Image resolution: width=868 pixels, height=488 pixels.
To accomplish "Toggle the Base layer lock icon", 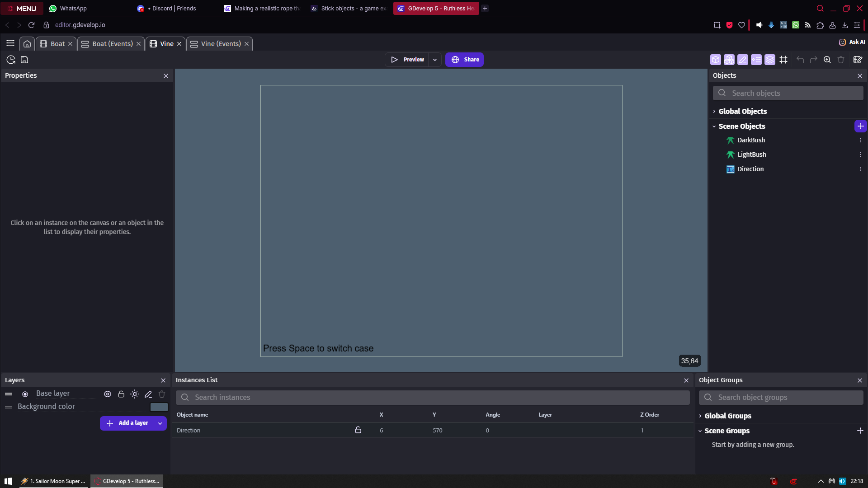I will [121, 394].
